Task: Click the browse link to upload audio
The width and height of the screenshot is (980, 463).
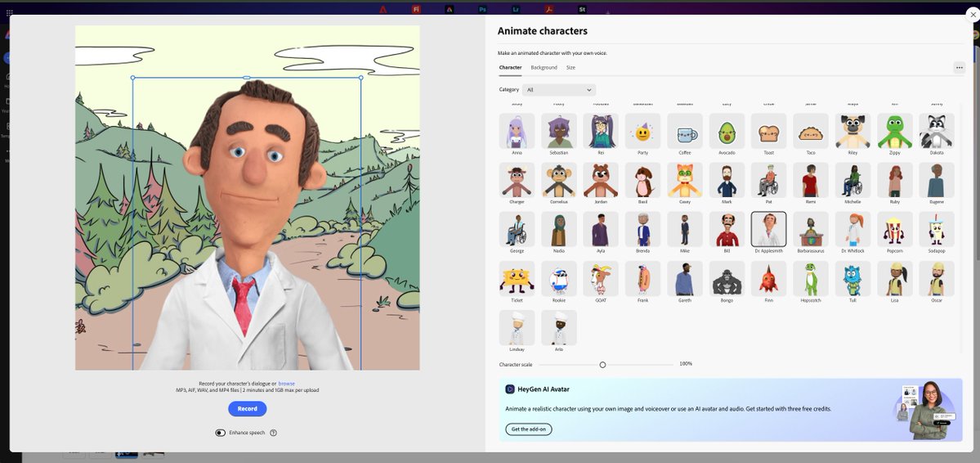Action: coord(286,384)
